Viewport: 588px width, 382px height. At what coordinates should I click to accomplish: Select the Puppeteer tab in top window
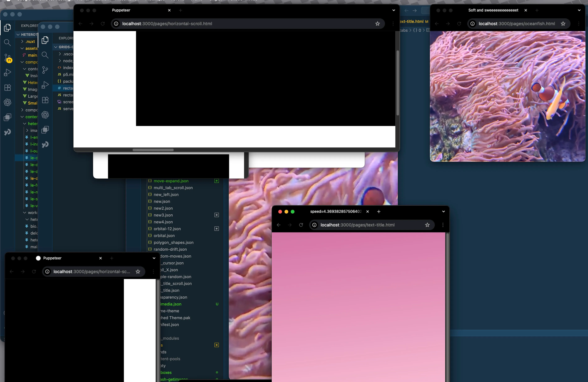click(121, 10)
